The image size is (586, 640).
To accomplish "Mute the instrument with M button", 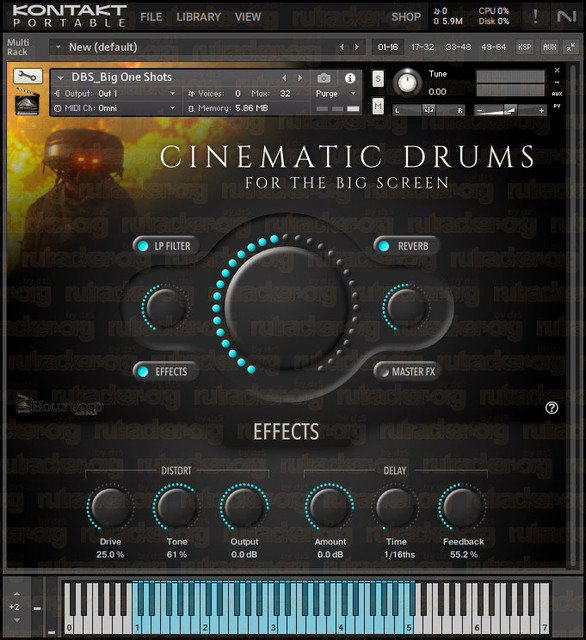I will click(378, 107).
